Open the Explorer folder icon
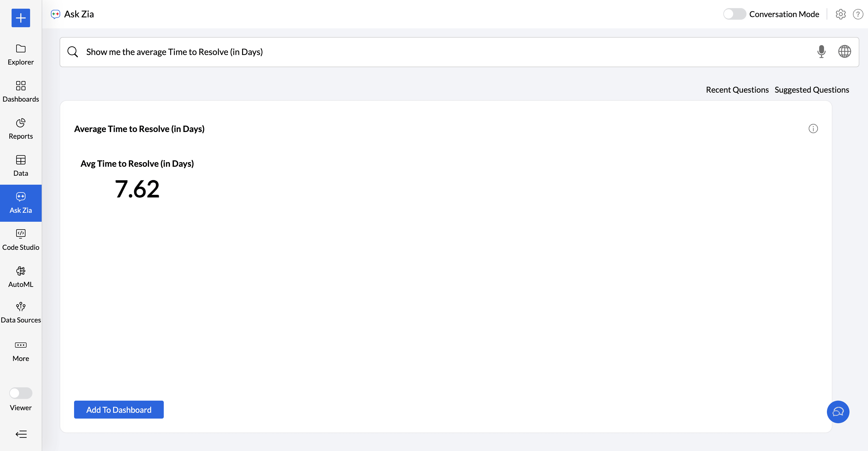Image resolution: width=868 pixels, height=451 pixels. click(21, 49)
